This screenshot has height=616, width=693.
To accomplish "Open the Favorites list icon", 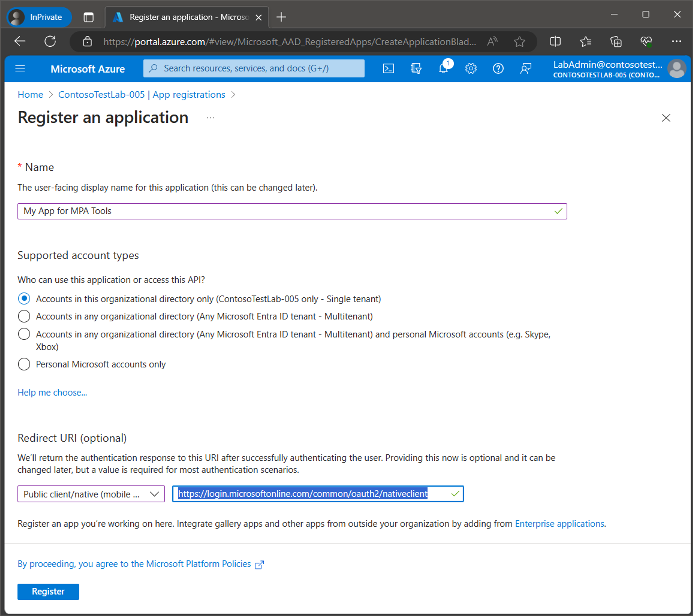I will [585, 41].
